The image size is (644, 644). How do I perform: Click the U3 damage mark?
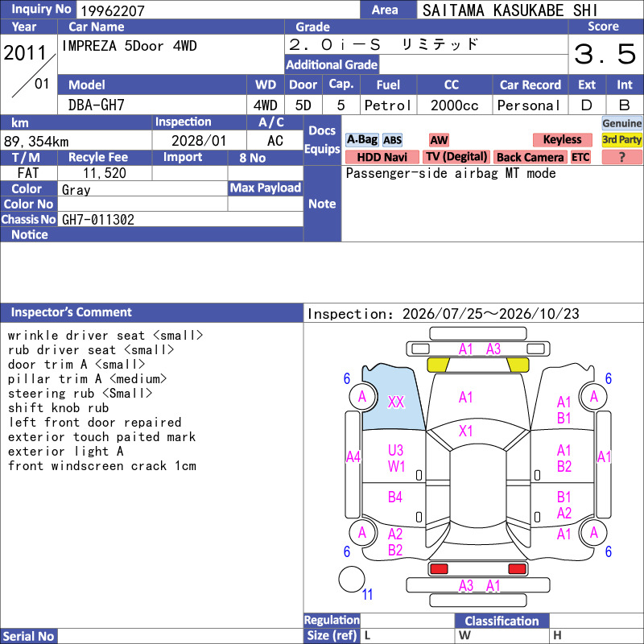tap(395, 451)
